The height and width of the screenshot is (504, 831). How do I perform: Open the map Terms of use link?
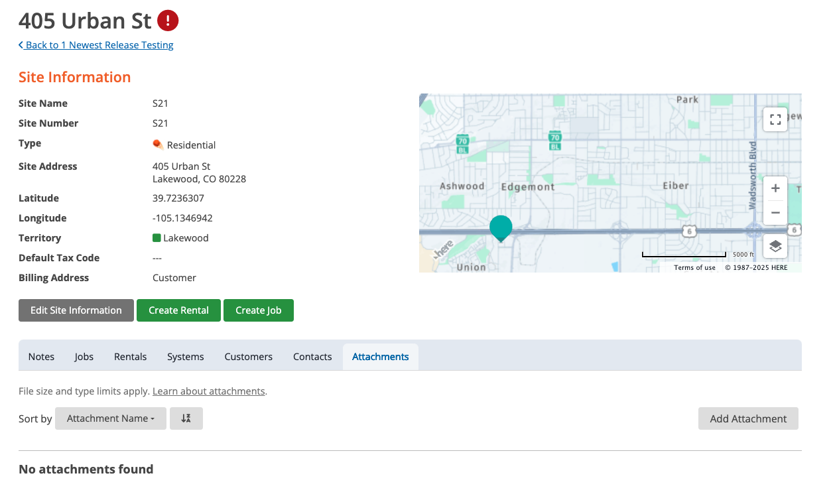pyautogui.click(x=694, y=267)
